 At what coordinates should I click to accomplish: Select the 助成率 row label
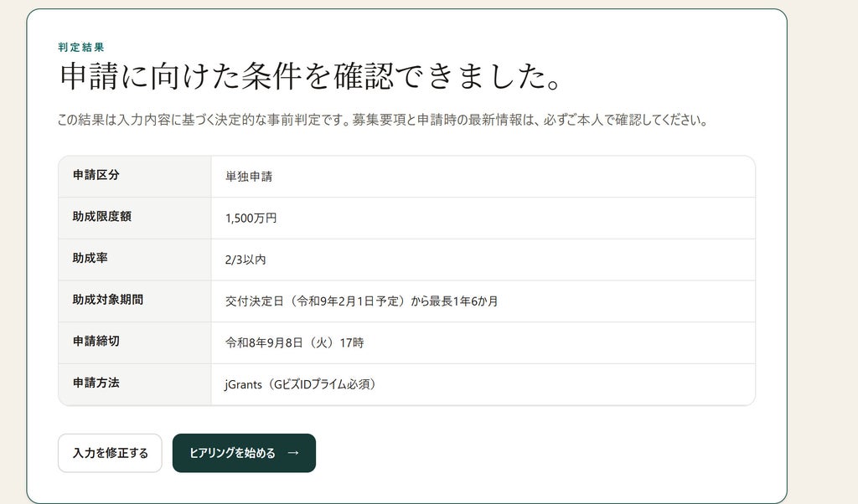click(90, 258)
